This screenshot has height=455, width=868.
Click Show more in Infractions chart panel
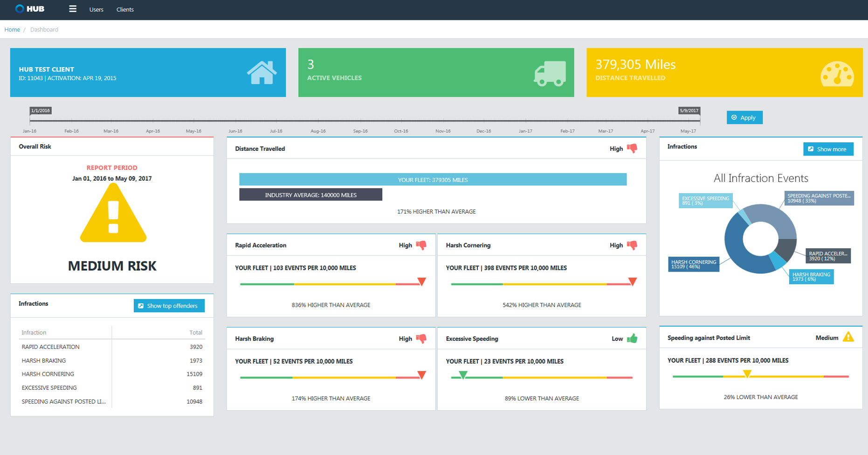tap(828, 149)
